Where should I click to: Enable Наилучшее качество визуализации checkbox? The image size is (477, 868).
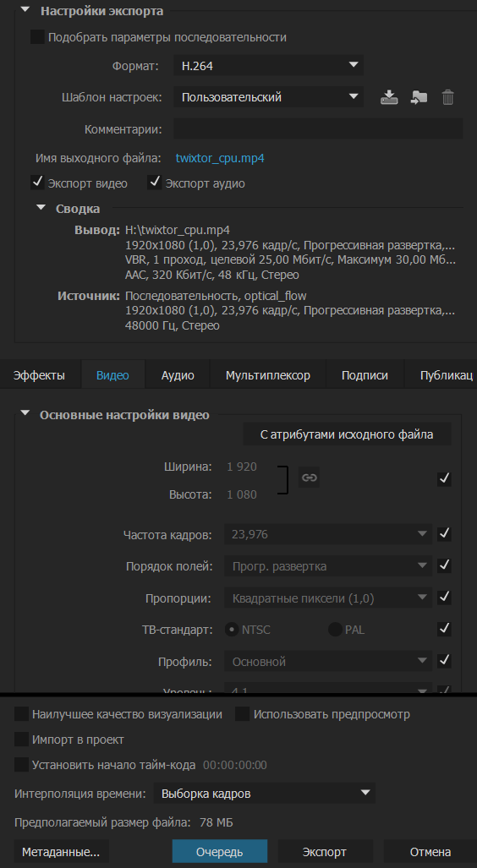(21, 713)
